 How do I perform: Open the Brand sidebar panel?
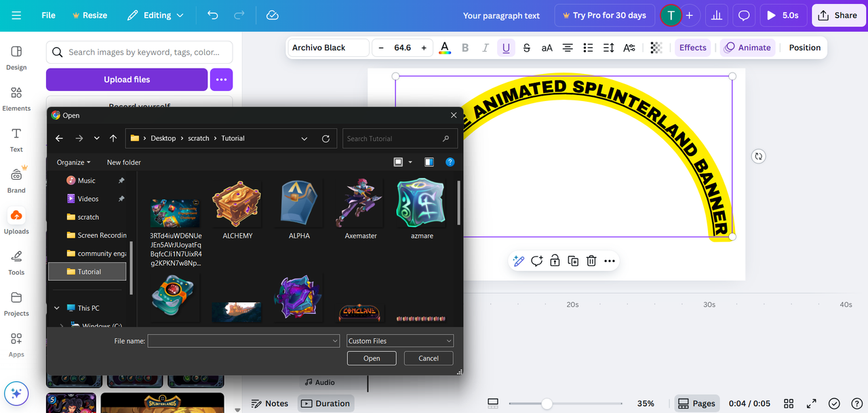16,180
